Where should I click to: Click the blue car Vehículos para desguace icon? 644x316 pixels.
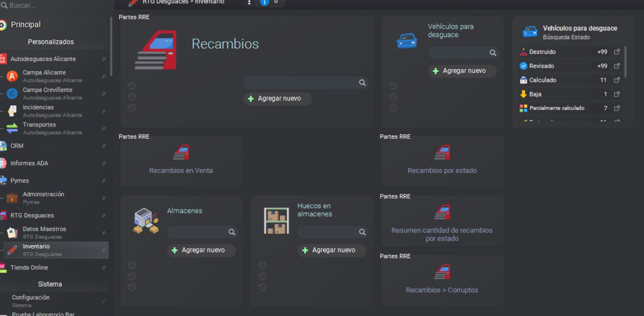click(x=406, y=41)
